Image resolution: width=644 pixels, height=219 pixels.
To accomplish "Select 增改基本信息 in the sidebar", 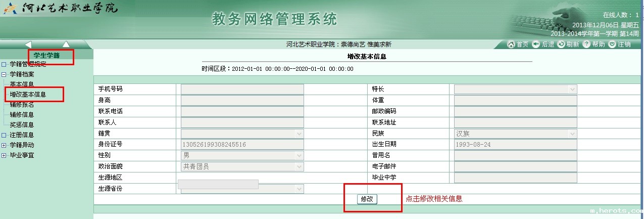I will click(28, 95).
